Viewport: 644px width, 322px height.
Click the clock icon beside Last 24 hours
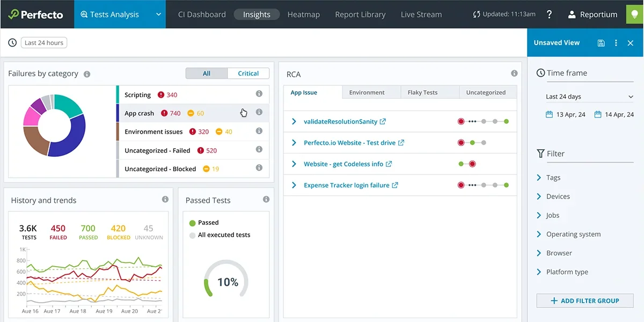point(12,42)
